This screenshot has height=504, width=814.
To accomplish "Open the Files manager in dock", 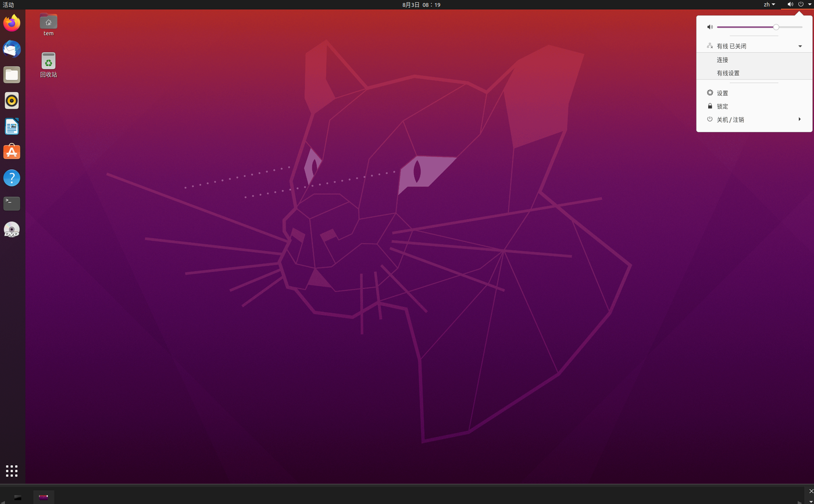I will click(12, 74).
